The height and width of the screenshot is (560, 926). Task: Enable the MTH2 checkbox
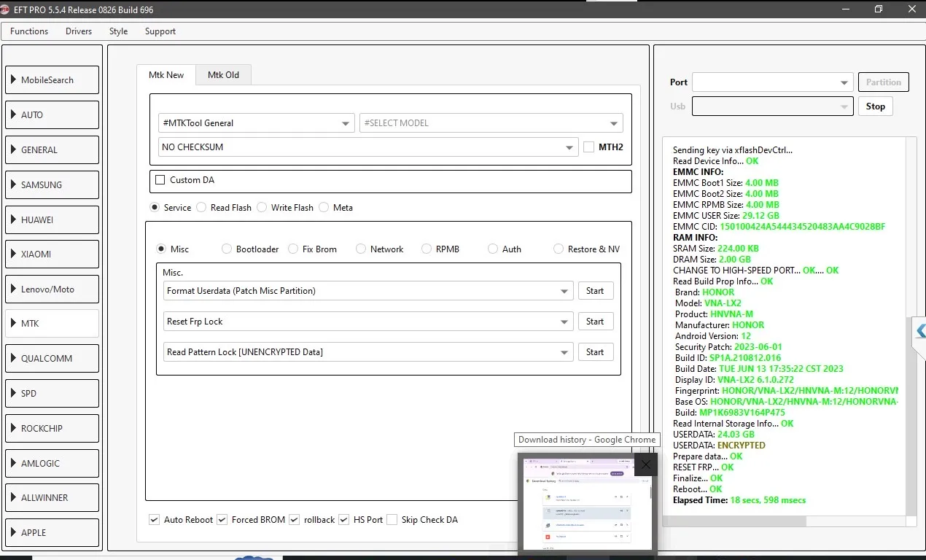point(588,147)
